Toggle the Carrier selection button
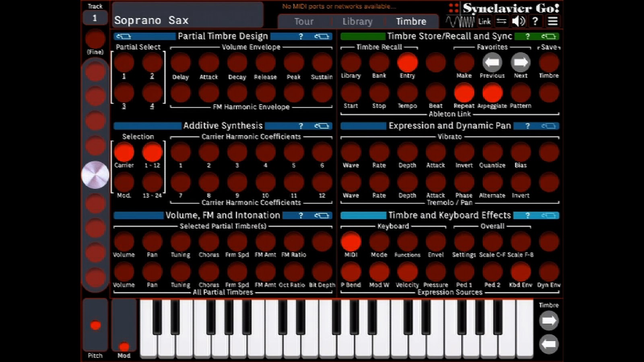Viewport: 644px width, 362px height. tap(124, 152)
